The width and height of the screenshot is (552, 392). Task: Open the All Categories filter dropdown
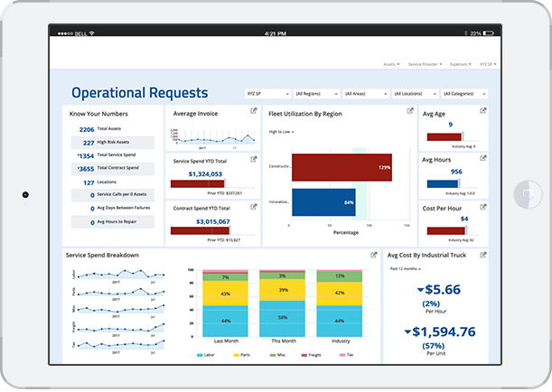tap(464, 94)
